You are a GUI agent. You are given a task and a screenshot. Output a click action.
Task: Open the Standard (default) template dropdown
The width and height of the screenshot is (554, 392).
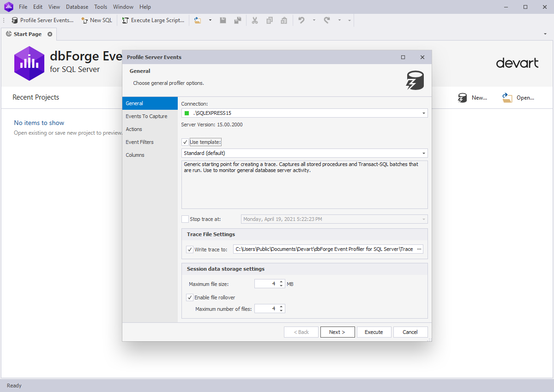tap(423, 153)
